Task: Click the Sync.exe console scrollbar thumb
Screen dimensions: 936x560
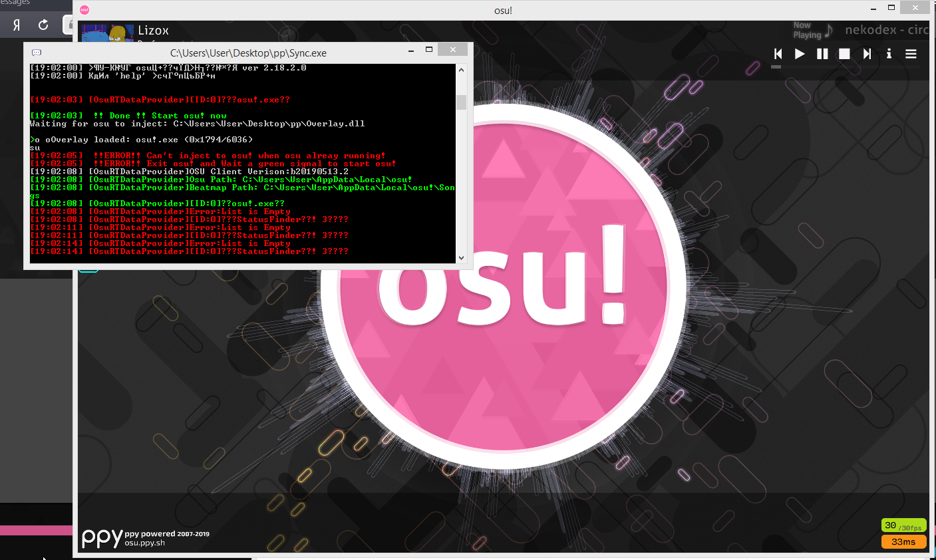Action: pyautogui.click(x=461, y=102)
